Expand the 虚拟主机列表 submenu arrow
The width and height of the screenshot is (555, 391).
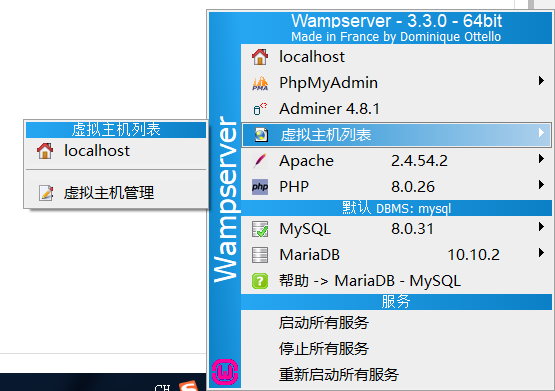541,133
